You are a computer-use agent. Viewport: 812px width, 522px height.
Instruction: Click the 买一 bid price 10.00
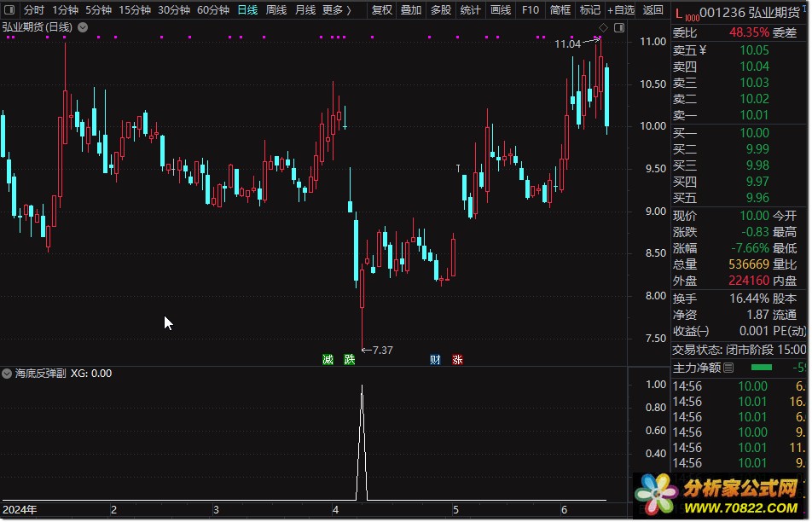click(x=754, y=132)
